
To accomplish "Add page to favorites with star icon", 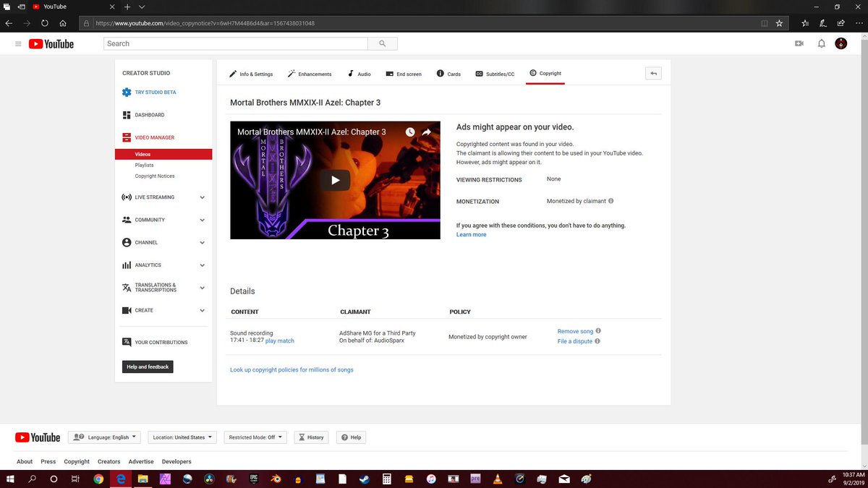I will 779,22.
